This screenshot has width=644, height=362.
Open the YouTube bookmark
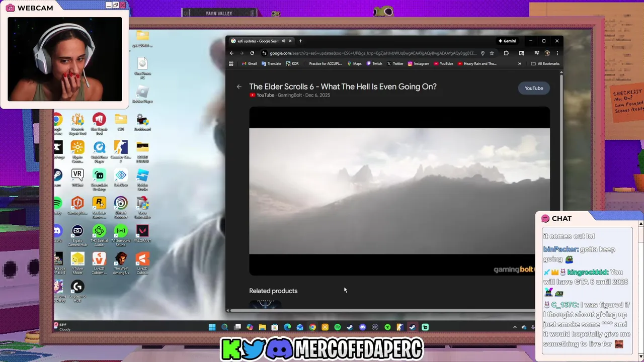443,64
